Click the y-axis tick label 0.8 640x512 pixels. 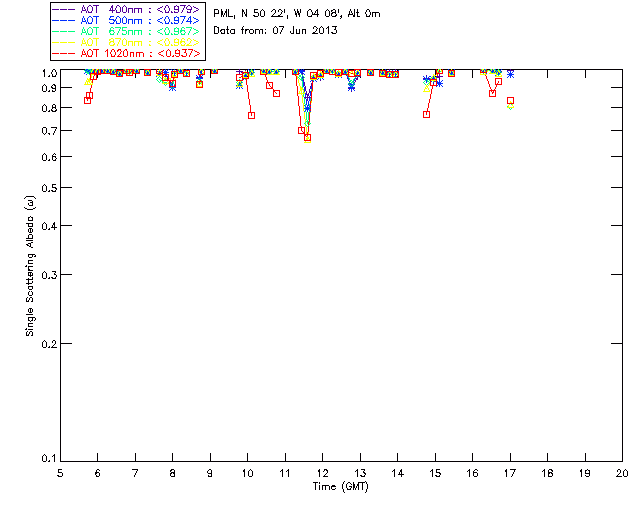coord(49,109)
